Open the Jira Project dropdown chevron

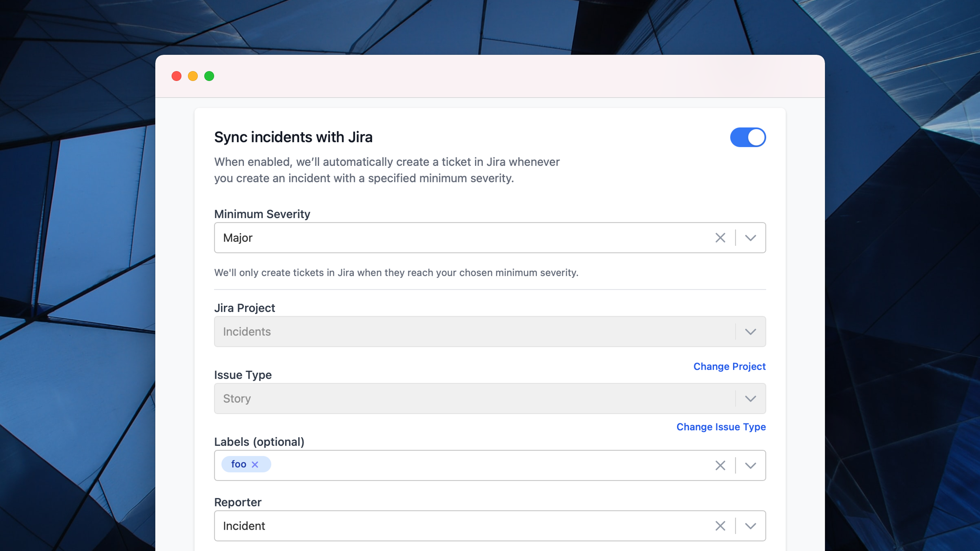[x=750, y=332]
